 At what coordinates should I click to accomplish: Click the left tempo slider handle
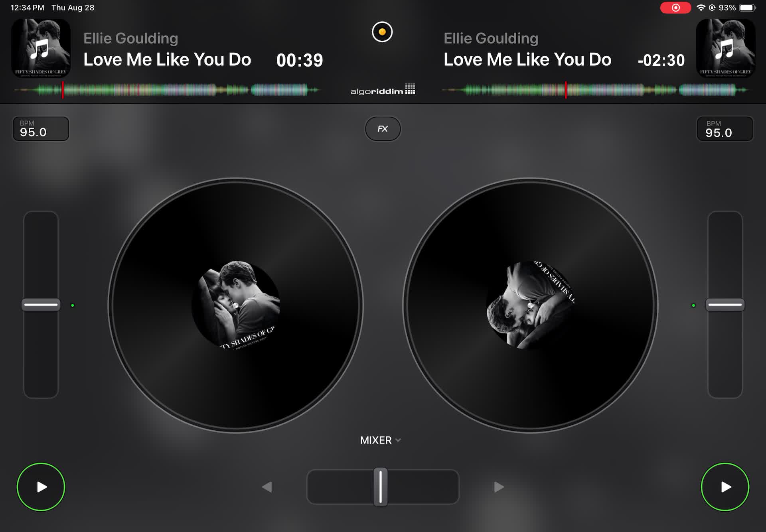click(41, 305)
